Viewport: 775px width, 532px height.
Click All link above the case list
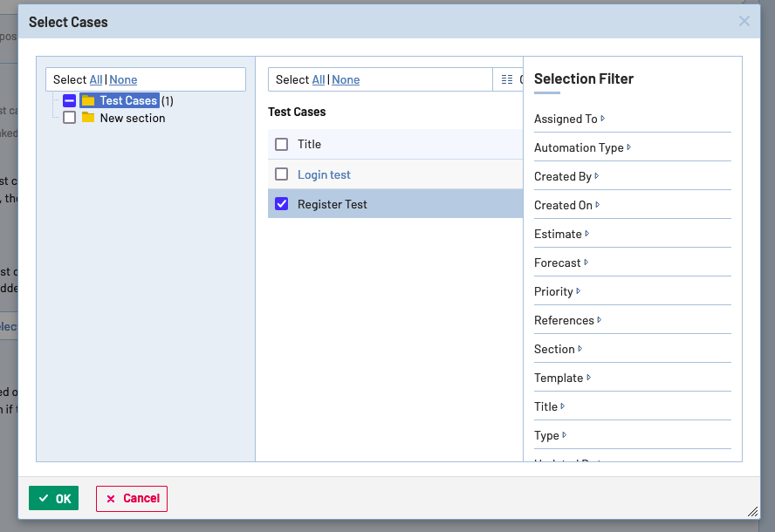coord(319,79)
